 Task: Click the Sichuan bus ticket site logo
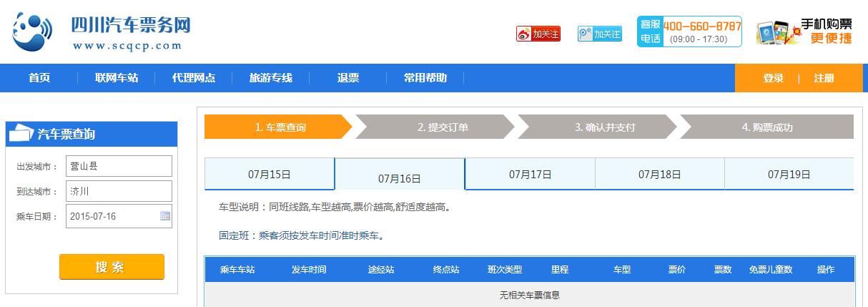(100, 33)
